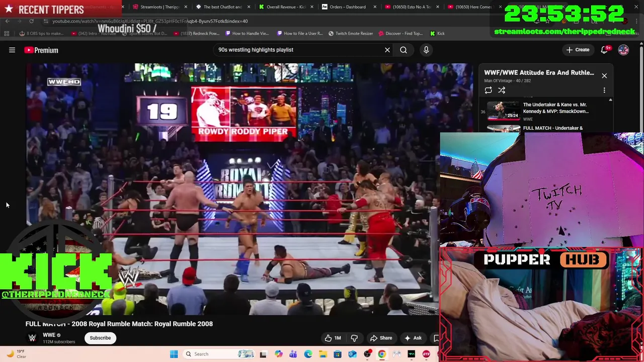
Task: Close the Streamloots tab
Action: click(x=186, y=7)
